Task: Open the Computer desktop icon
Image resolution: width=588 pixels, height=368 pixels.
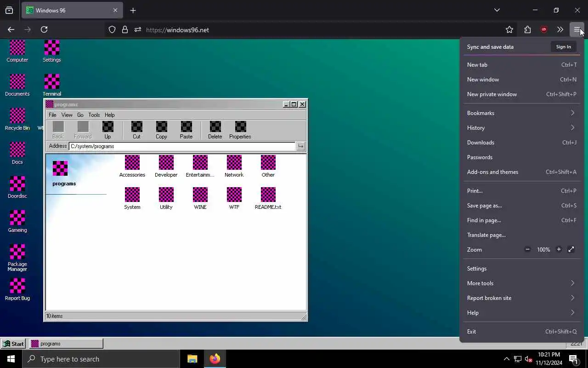Action: pyautogui.click(x=17, y=51)
